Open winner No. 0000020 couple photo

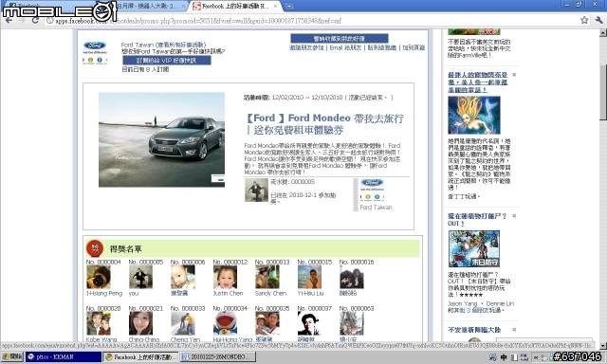[x=99, y=323]
